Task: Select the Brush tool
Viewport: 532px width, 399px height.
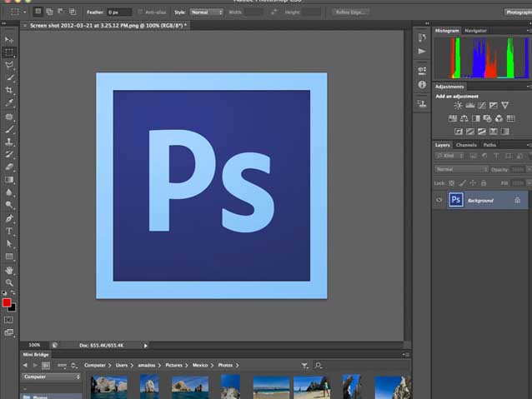Action: tap(9, 129)
